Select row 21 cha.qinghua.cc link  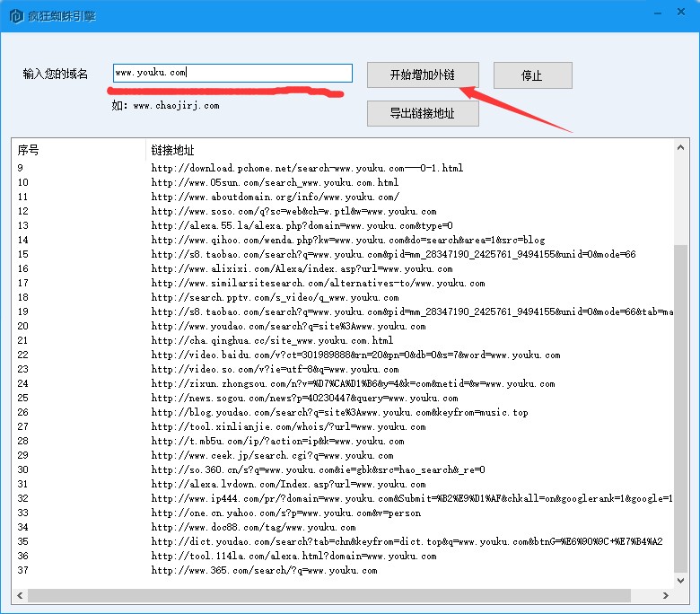[x=272, y=340]
